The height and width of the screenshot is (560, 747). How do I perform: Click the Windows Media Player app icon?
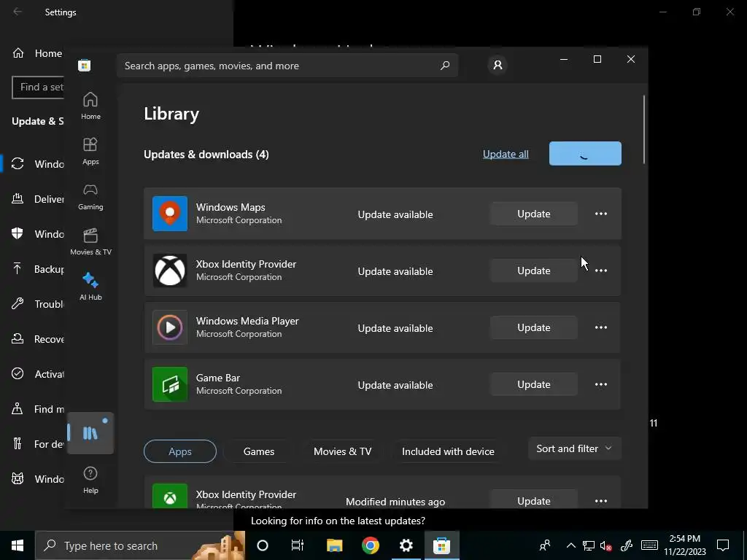point(170,327)
